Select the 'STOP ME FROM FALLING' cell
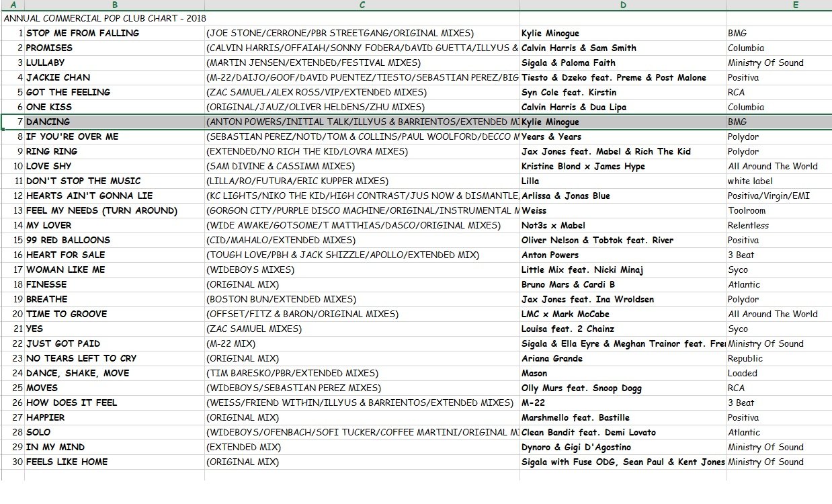This screenshot has height=504, width=832. pos(114,33)
